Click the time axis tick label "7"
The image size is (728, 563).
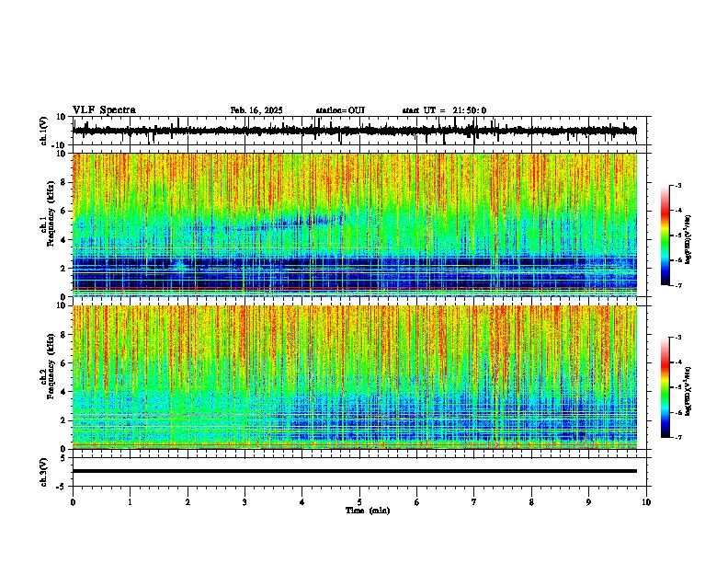(474, 502)
